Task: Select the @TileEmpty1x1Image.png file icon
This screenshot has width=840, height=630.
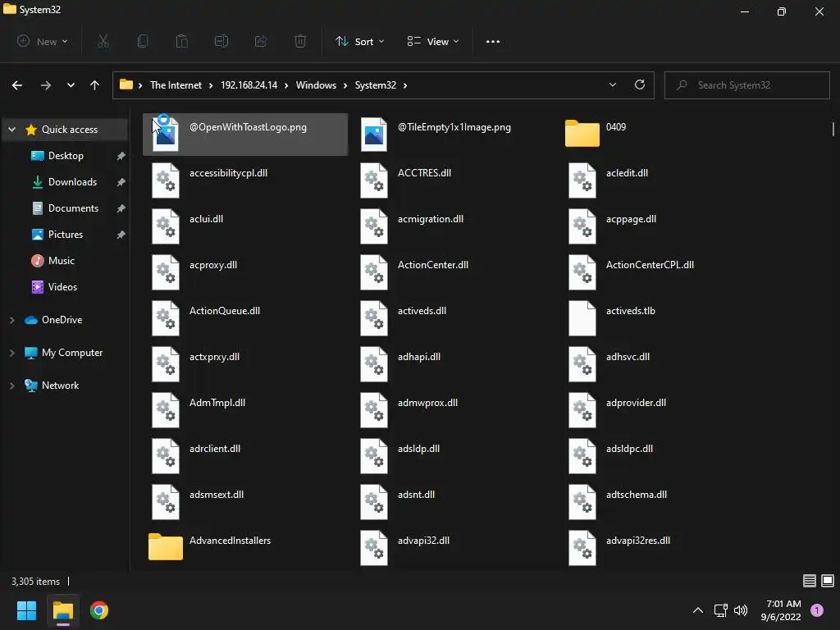Action: coord(374,135)
